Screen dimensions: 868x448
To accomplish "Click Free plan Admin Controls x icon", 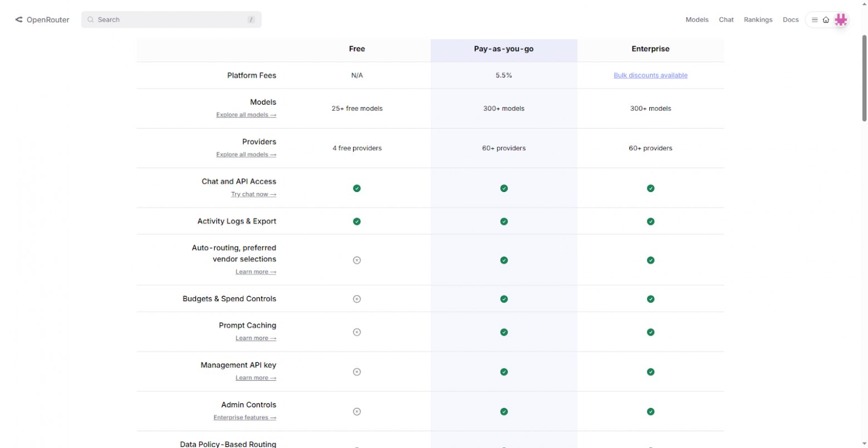I will (357, 412).
